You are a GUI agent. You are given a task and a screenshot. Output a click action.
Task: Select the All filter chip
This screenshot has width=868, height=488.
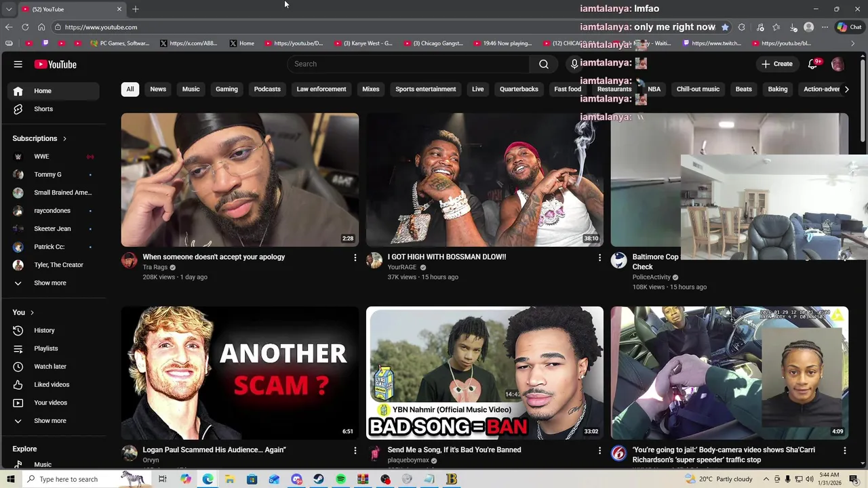click(x=130, y=89)
